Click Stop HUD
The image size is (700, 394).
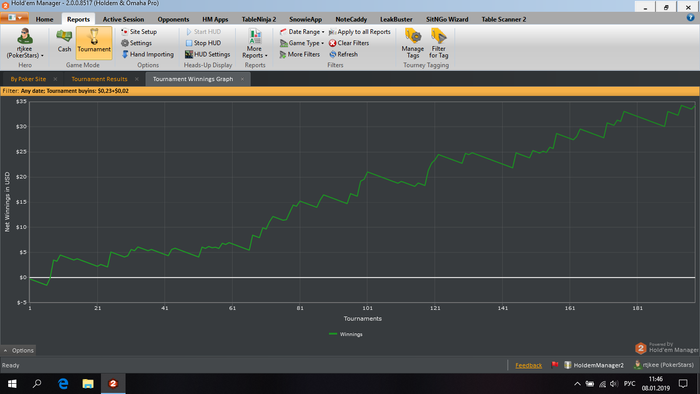coord(203,43)
